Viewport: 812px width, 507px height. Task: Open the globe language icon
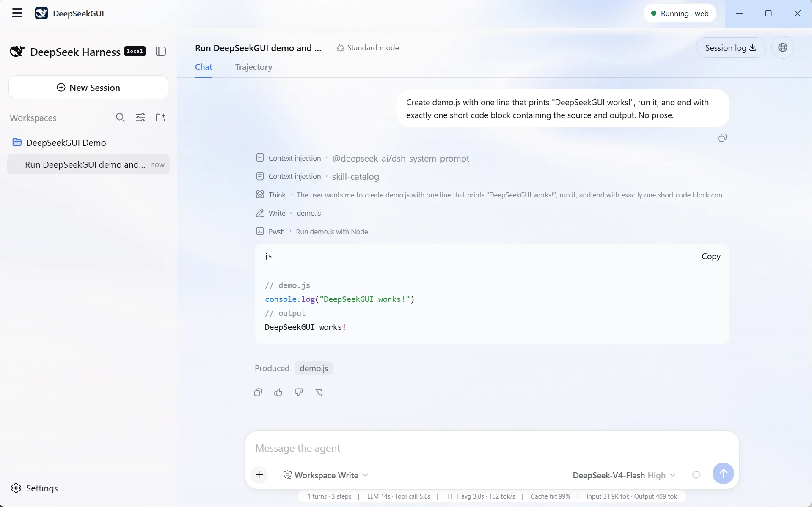tap(782, 47)
